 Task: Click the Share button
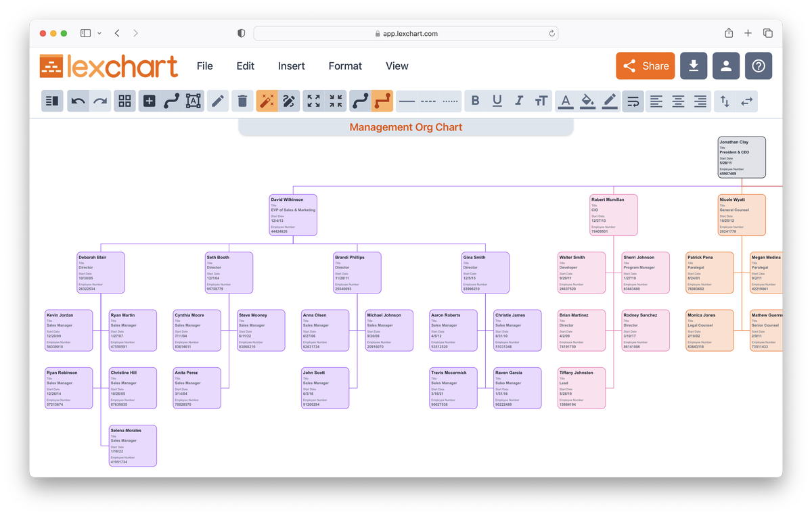click(646, 66)
